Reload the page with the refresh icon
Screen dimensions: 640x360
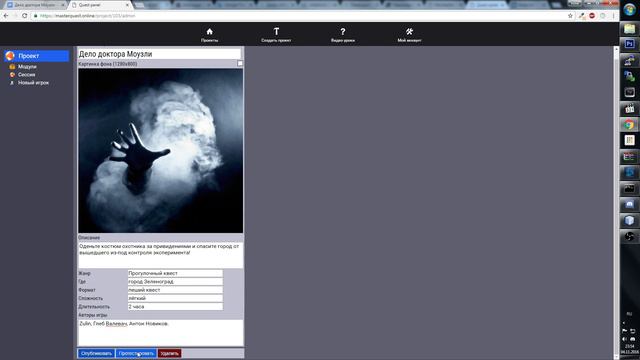(24, 16)
